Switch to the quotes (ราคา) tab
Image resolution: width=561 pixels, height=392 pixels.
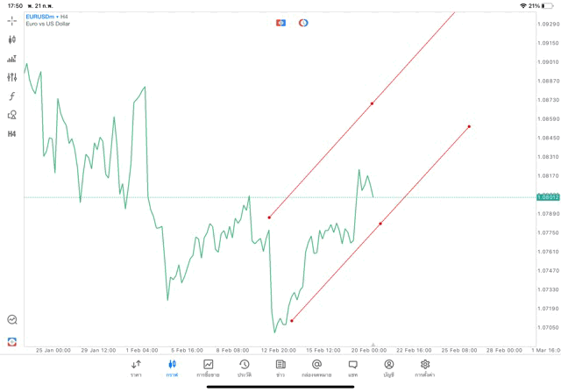136,368
